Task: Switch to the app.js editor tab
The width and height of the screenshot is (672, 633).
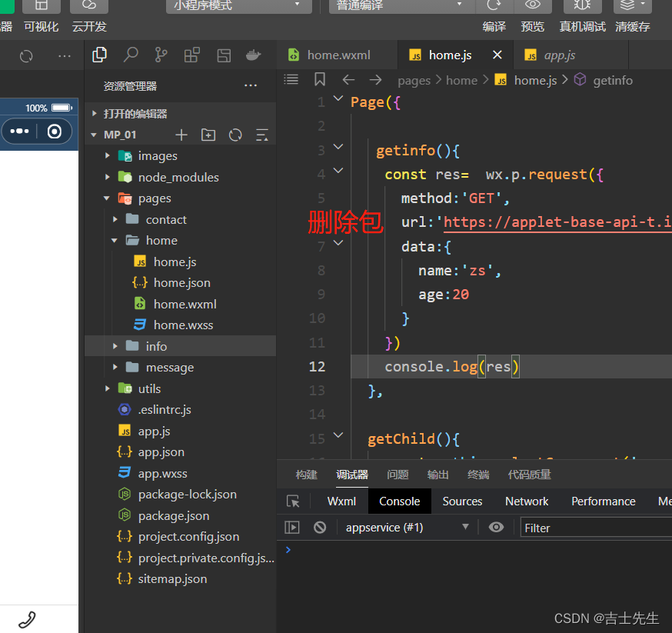Action: click(x=571, y=55)
